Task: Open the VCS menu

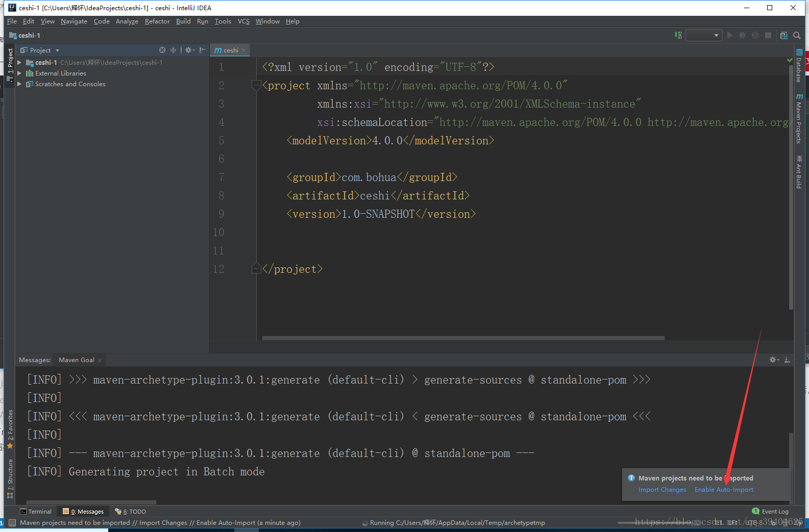Action: click(243, 21)
